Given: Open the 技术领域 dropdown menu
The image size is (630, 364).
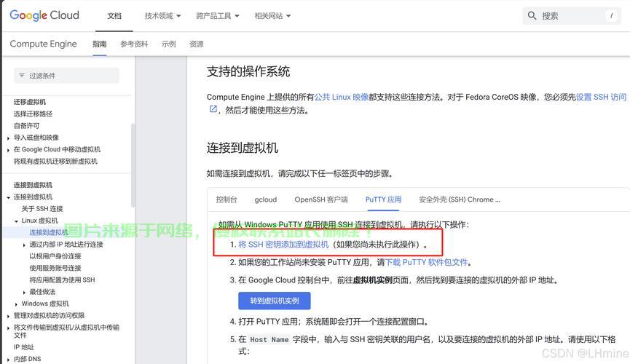Looking at the screenshot, I should pos(162,16).
